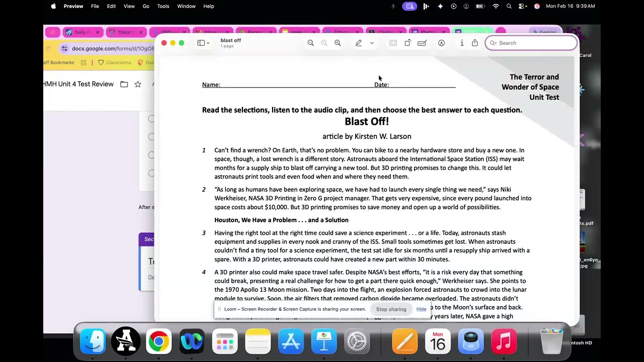Select the Classroom tab in Chrome
Screen dimensions: 644x362
tap(124, 32)
